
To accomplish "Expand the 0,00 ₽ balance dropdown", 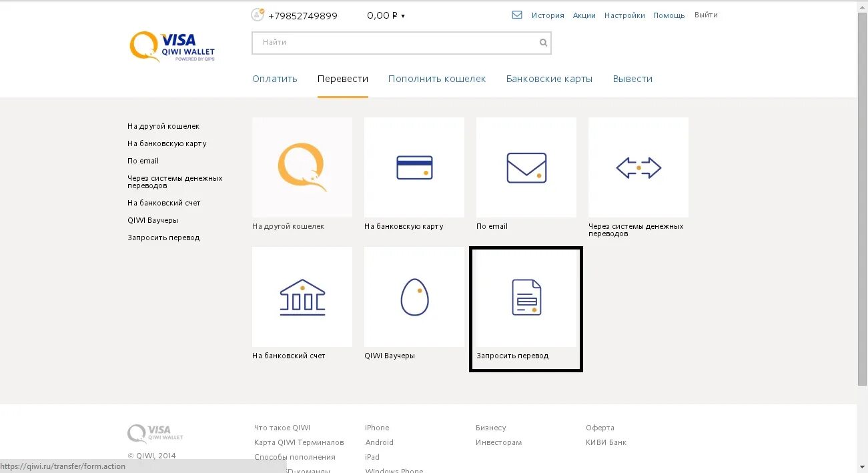I will [386, 15].
